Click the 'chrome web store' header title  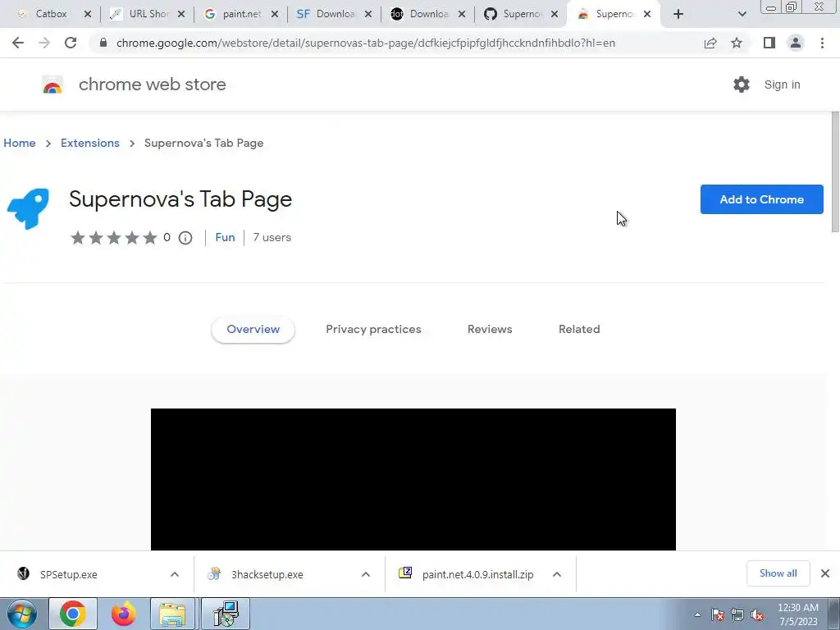click(152, 84)
